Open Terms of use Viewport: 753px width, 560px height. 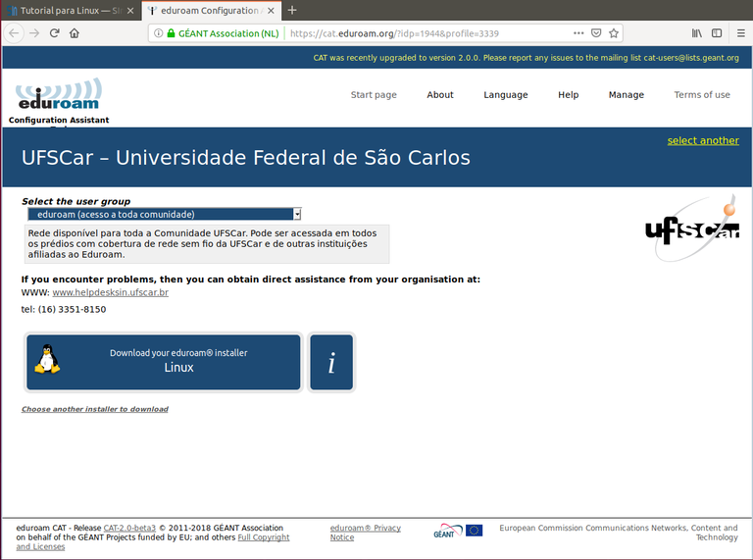(702, 94)
